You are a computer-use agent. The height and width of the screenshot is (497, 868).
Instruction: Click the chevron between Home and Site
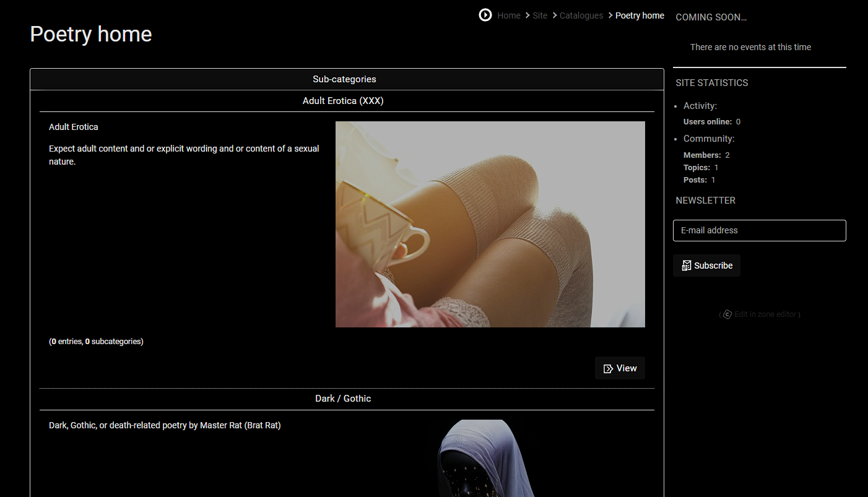point(527,15)
